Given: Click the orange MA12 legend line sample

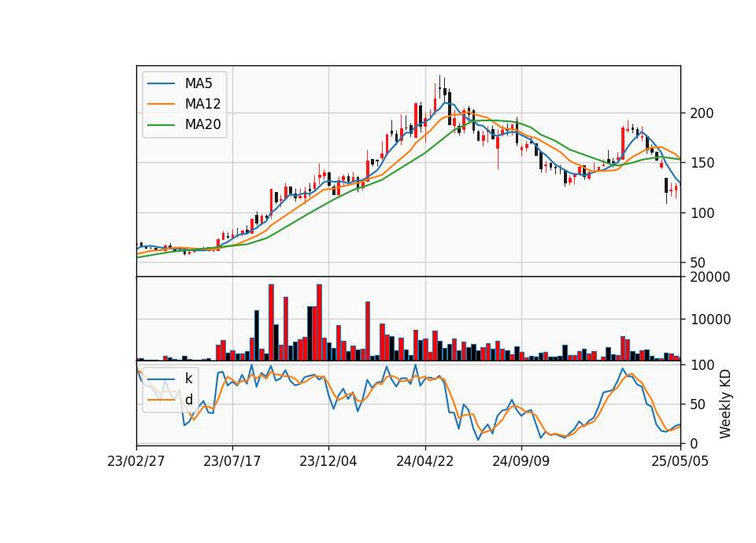Looking at the screenshot, I should click(161, 104).
